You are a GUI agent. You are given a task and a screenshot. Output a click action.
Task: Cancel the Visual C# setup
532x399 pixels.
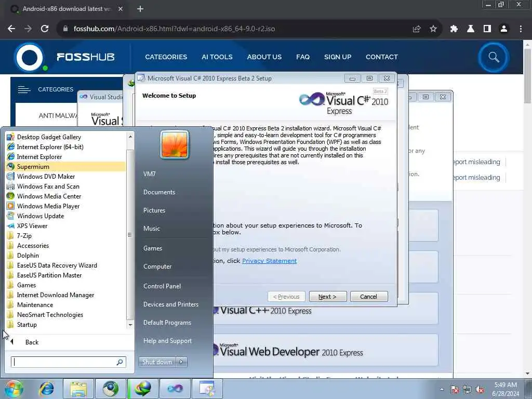(368, 297)
